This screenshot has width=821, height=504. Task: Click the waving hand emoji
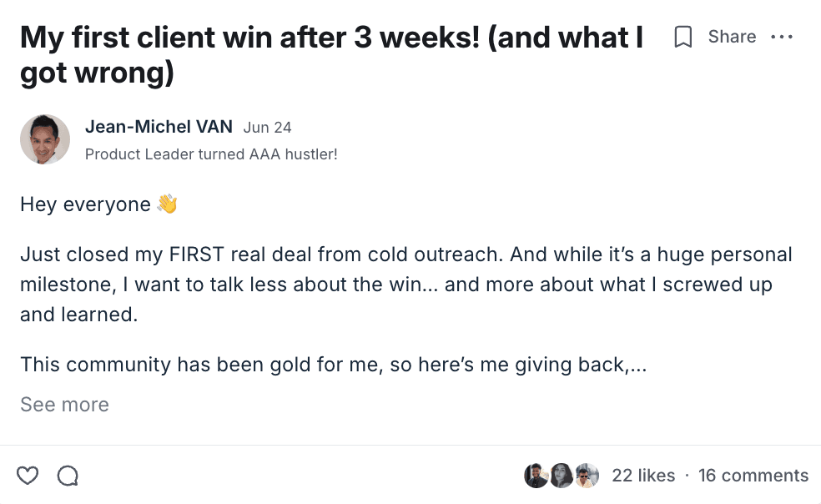167,204
